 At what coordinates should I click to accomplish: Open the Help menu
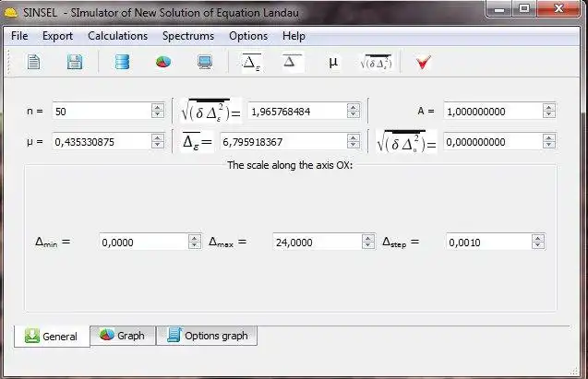click(294, 36)
